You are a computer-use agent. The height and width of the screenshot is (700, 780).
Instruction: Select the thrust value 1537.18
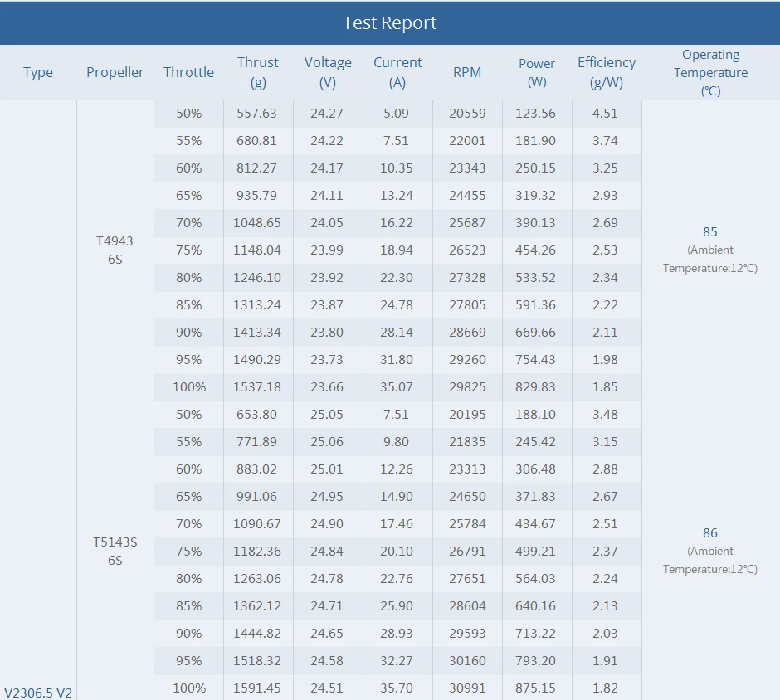[257, 386]
